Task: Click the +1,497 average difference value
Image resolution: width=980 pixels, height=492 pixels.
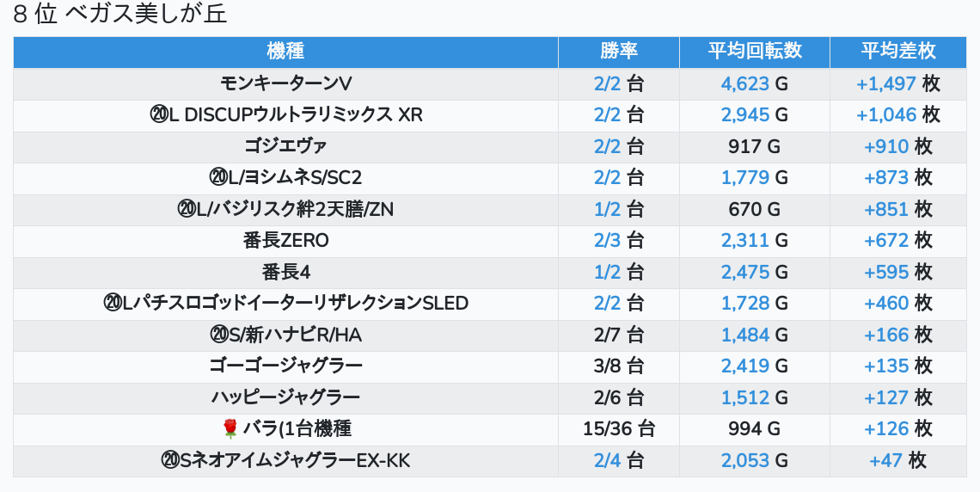Action: tap(886, 83)
